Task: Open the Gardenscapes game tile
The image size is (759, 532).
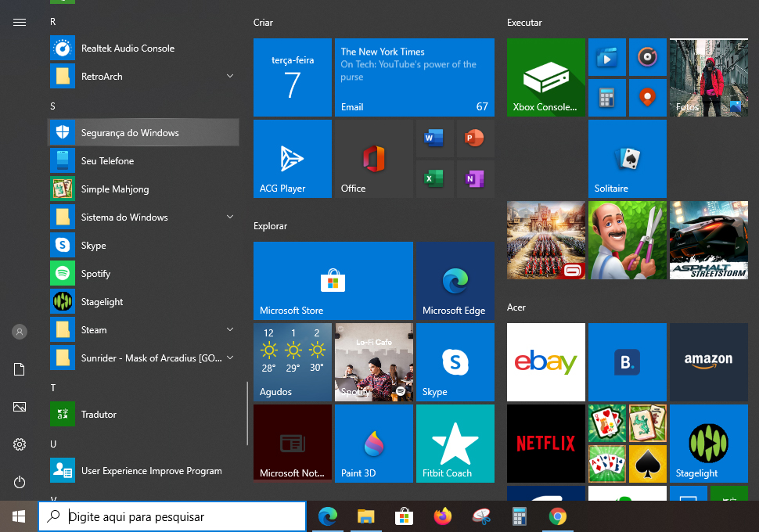Action: coord(628,240)
